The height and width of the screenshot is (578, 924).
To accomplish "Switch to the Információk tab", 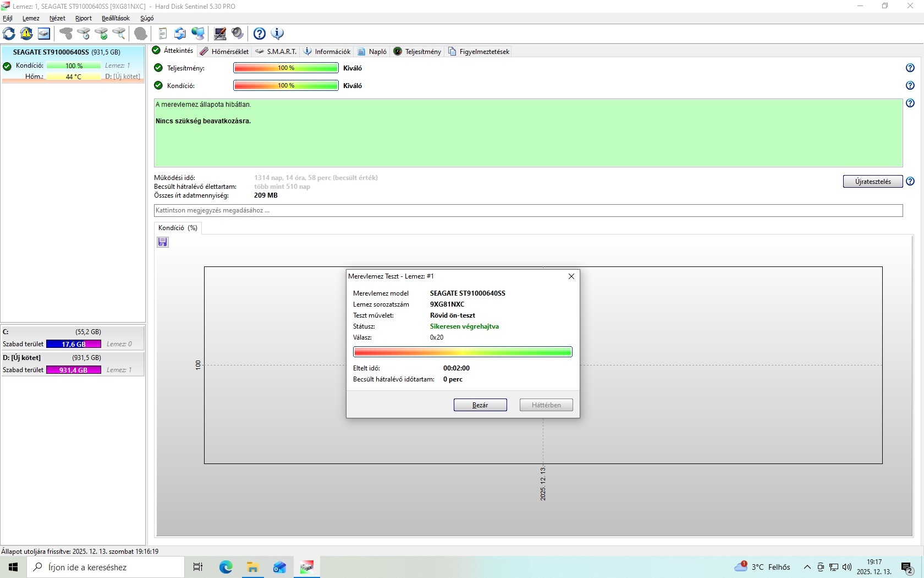I will (327, 51).
